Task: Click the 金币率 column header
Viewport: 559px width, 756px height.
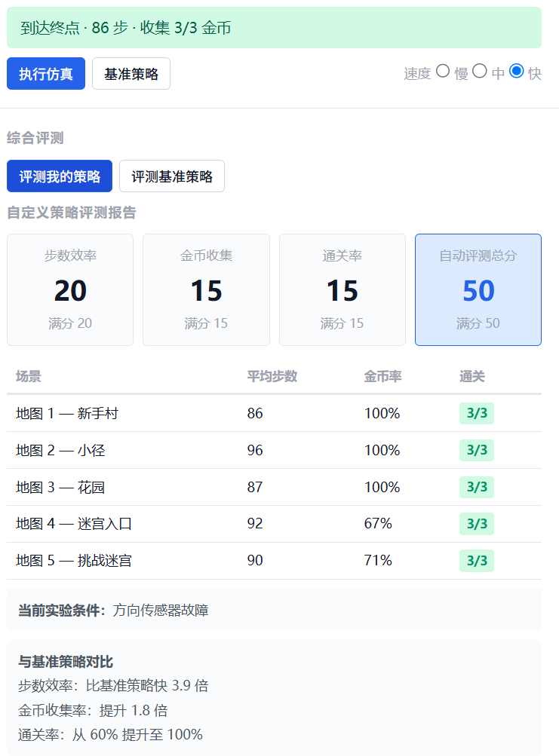Action: [x=382, y=376]
